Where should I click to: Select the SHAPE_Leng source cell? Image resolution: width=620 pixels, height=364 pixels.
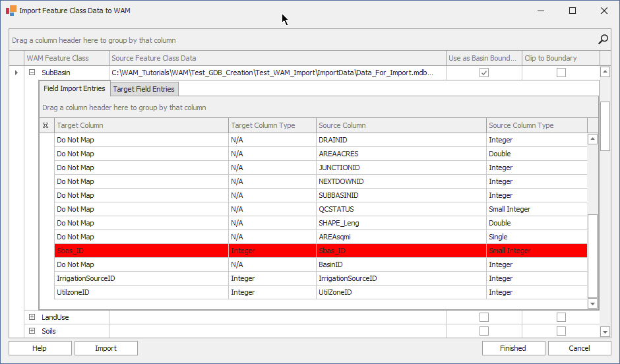[401, 223]
